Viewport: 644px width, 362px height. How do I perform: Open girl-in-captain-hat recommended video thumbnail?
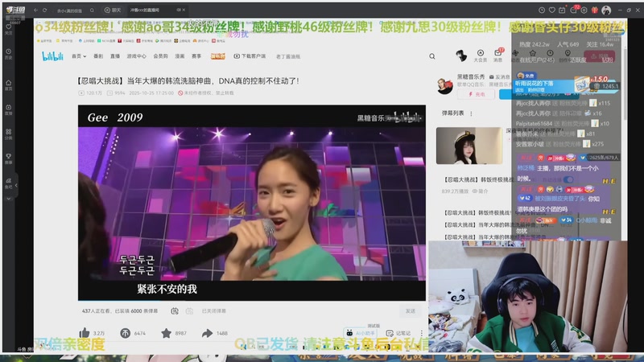pyautogui.click(x=469, y=146)
